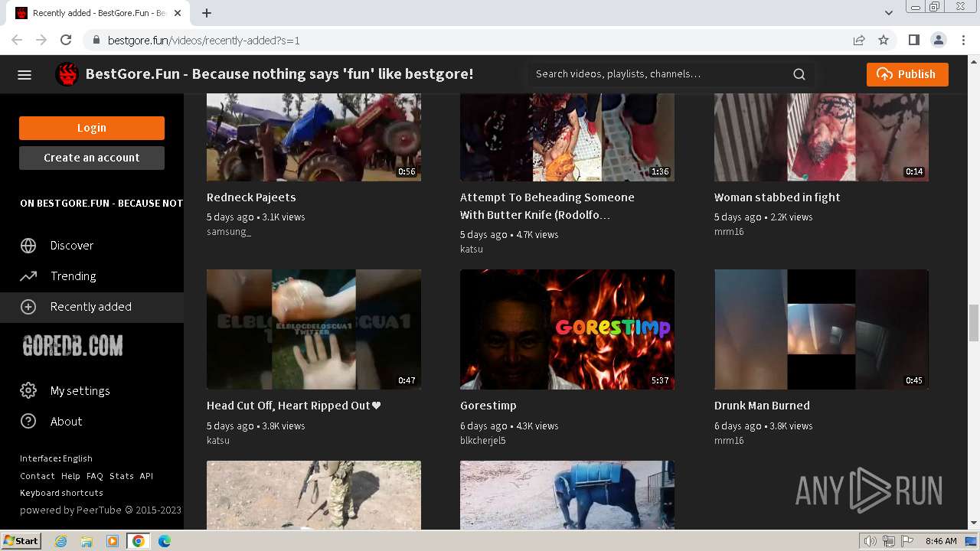
Task: Click the address bar URL
Action: (204, 41)
